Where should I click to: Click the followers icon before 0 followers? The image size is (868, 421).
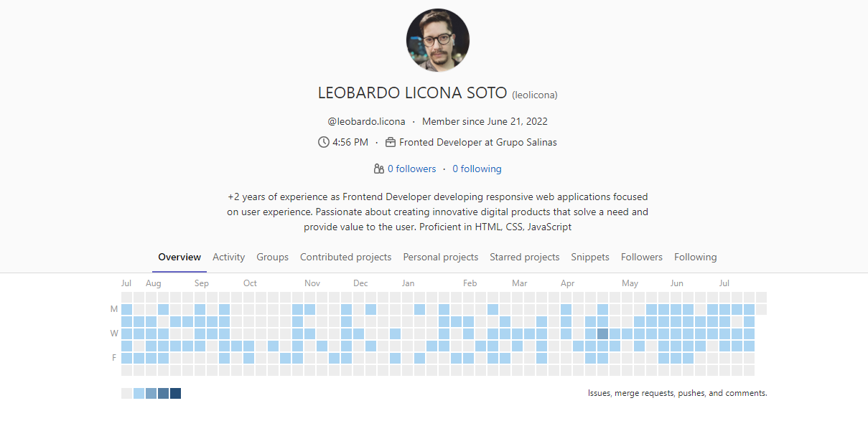pyautogui.click(x=378, y=168)
